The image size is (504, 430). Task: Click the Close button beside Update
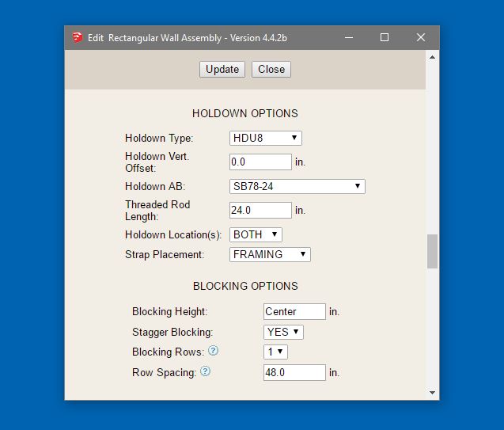271,69
